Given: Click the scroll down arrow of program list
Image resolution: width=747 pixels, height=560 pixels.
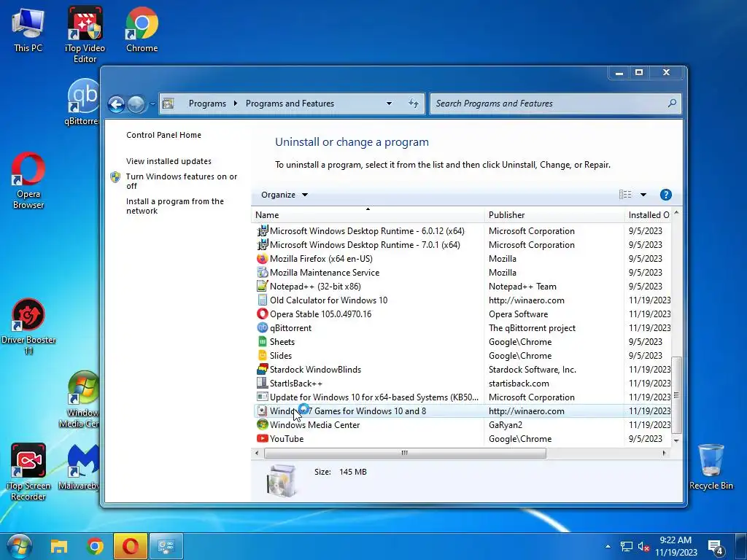Looking at the screenshot, I should (676, 441).
